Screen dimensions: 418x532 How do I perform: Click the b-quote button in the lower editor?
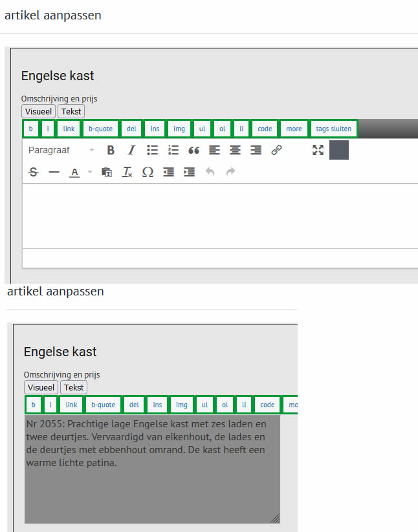104,405
